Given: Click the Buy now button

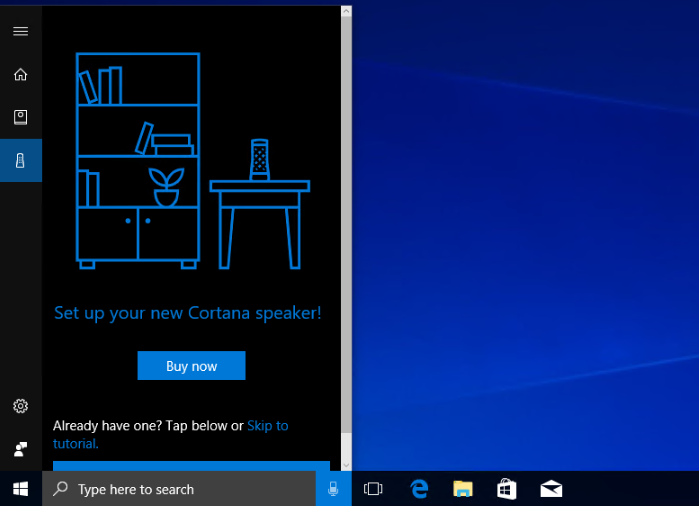Looking at the screenshot, I should point(191,366).
